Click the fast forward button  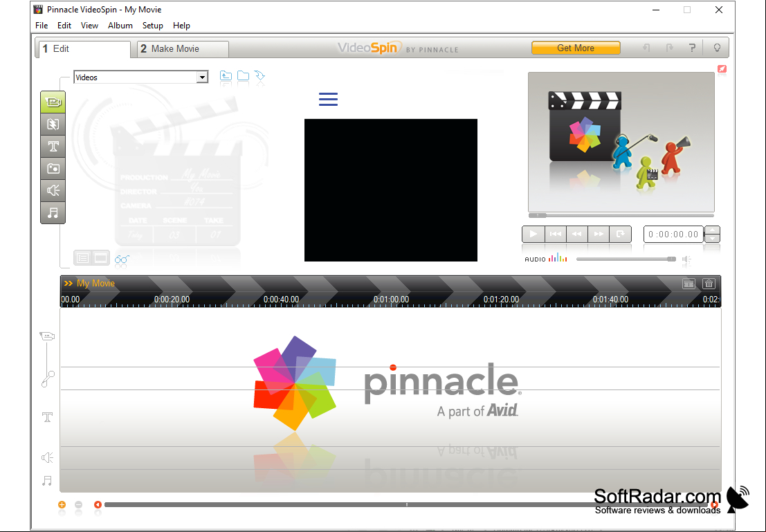[x=599, y=234]
